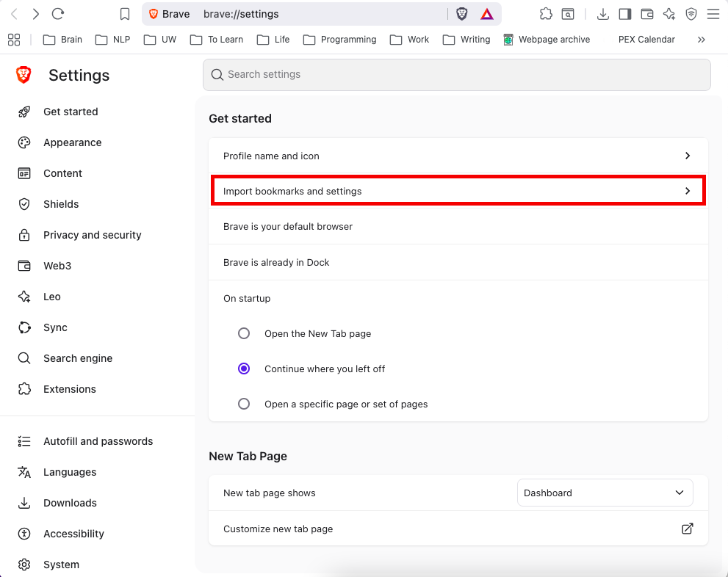Select Open a specific page or set of pages
The height and width of the screenshot is (577, 728).
tap(244, 404)
